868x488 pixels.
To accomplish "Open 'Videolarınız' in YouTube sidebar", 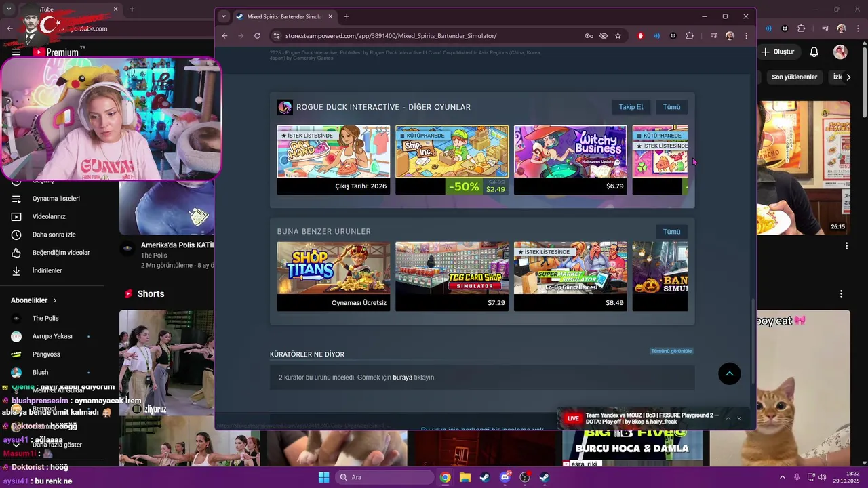I will coord(51,216).
